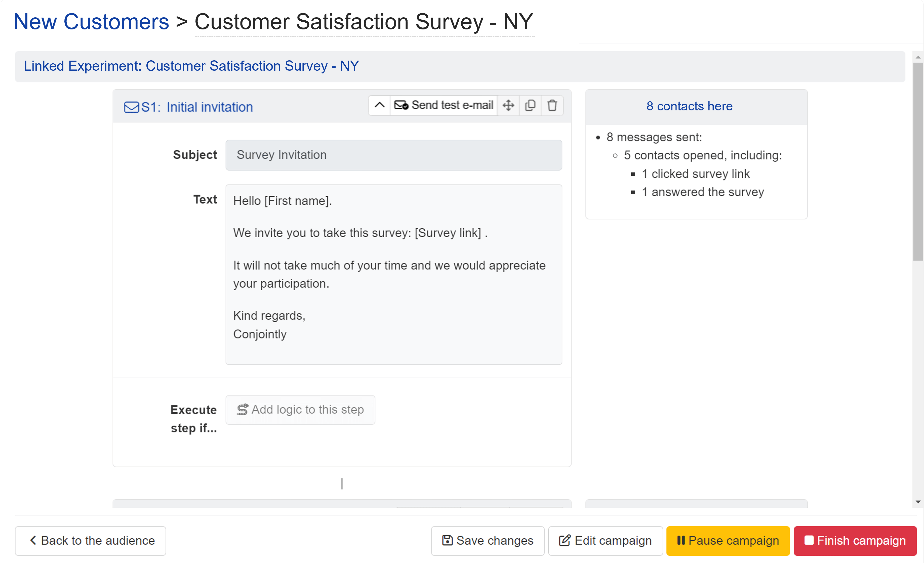This screenshot has height=563, width=924.
Task: Pause campaign with the yellow button
Action: pos(728,541)
